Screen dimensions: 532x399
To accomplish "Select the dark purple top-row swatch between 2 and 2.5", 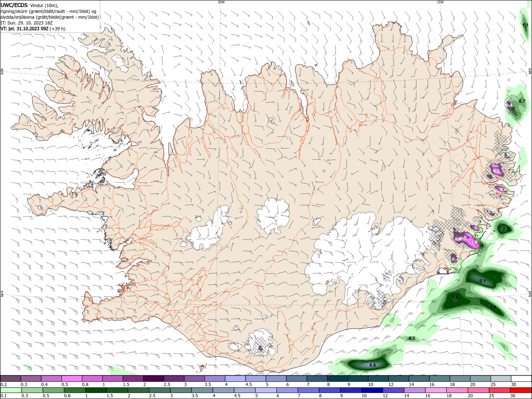I will coord(153,378).
